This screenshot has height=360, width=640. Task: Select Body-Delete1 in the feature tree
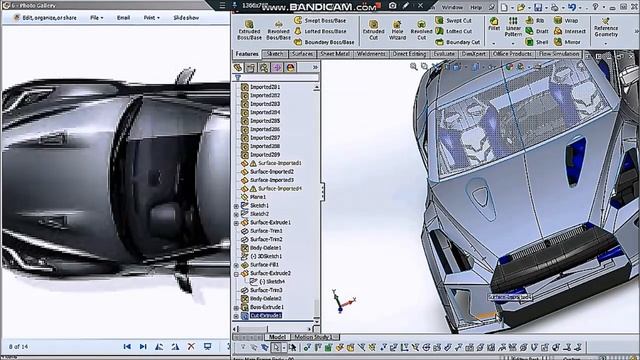tap(262, 248)
